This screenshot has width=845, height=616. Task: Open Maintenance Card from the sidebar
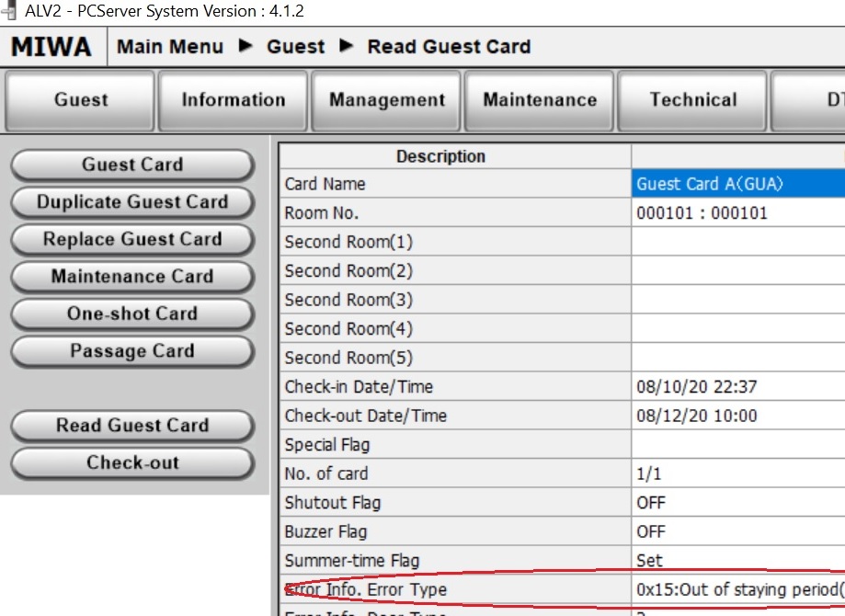[x=132, y=277]
